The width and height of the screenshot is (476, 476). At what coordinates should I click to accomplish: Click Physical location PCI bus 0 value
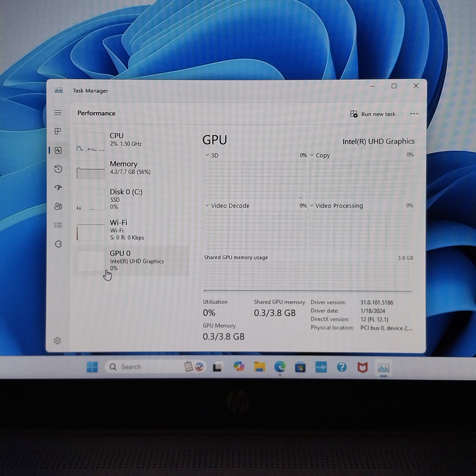click(x=386, y=328)
